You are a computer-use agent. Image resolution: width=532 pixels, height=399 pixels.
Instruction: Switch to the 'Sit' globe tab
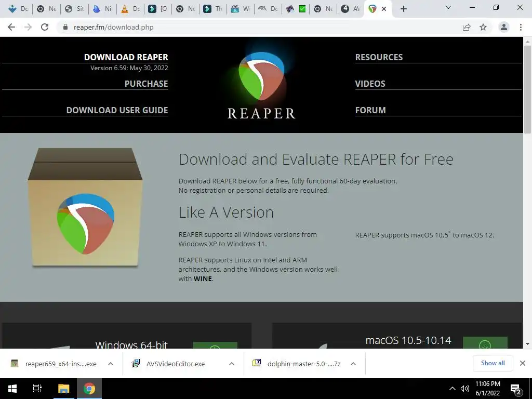74,9
